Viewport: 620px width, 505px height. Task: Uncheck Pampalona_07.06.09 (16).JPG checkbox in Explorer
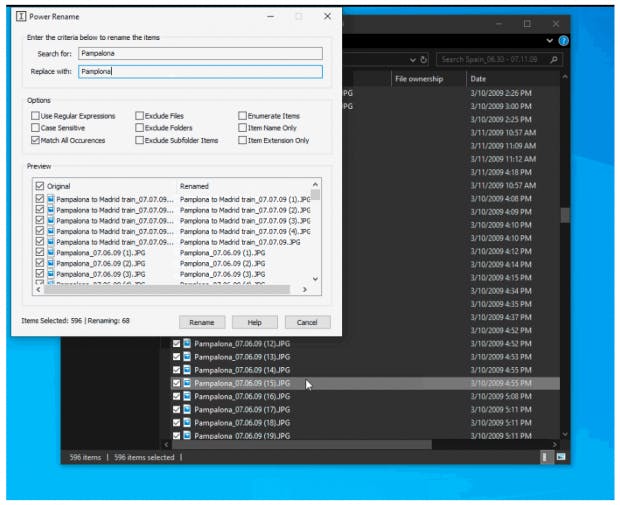pos(176,396)
